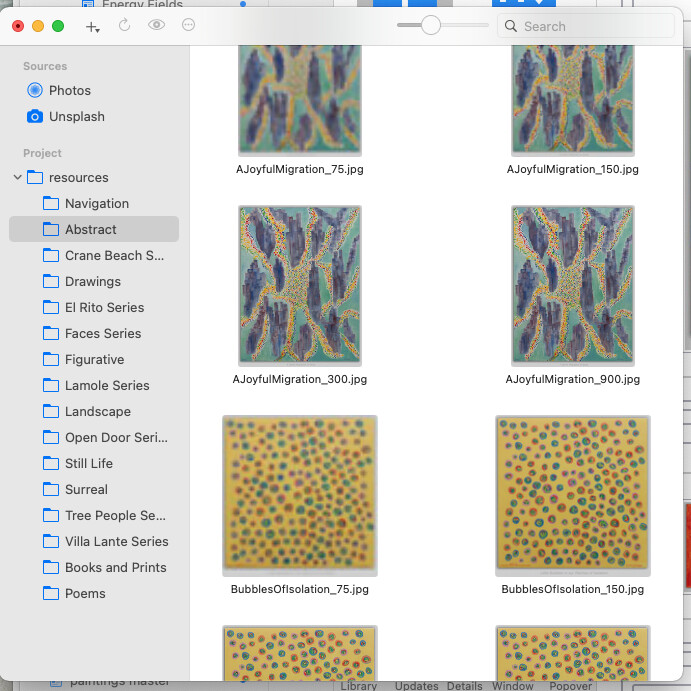This screenshot has height=691, width=691.
Task: Select BubblesOfIsolation_150.jpg thumbnail
Action: [x=572, y=495]
